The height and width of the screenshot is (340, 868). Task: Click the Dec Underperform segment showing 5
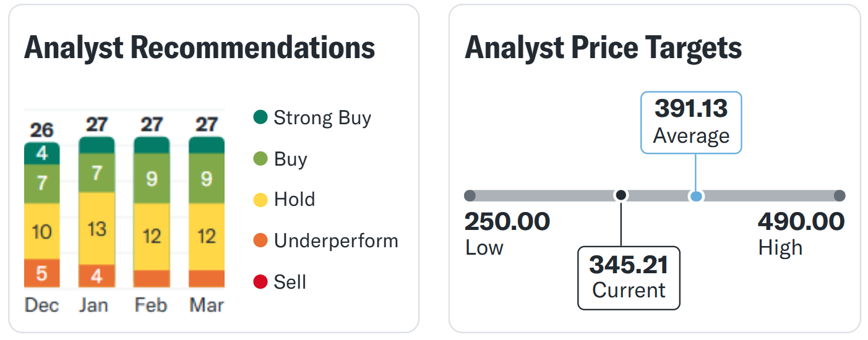point(42,273)
